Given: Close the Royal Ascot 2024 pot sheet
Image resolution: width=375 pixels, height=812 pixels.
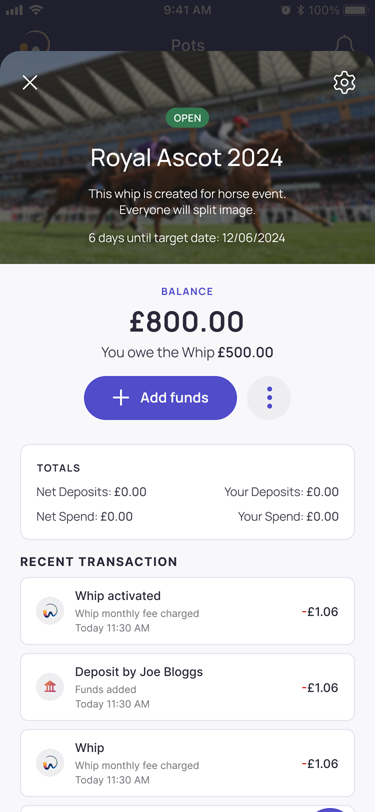Looking at the screenshot, I should (x=30, y=82).
